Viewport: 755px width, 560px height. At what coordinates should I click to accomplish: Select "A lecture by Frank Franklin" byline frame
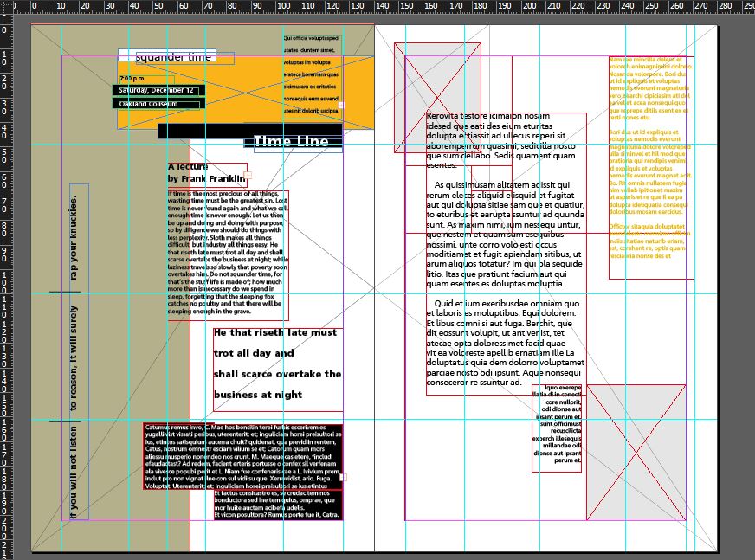point(205,173)
